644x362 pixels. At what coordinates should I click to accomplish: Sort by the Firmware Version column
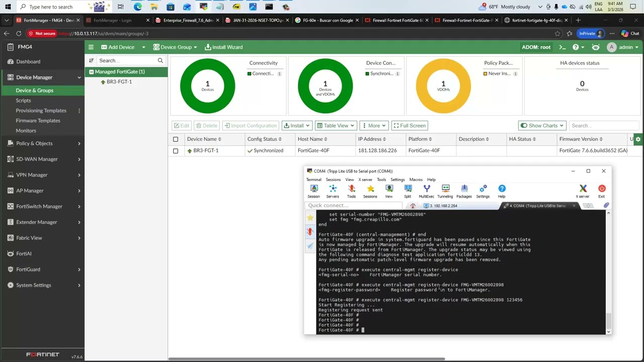click(581, 139)
